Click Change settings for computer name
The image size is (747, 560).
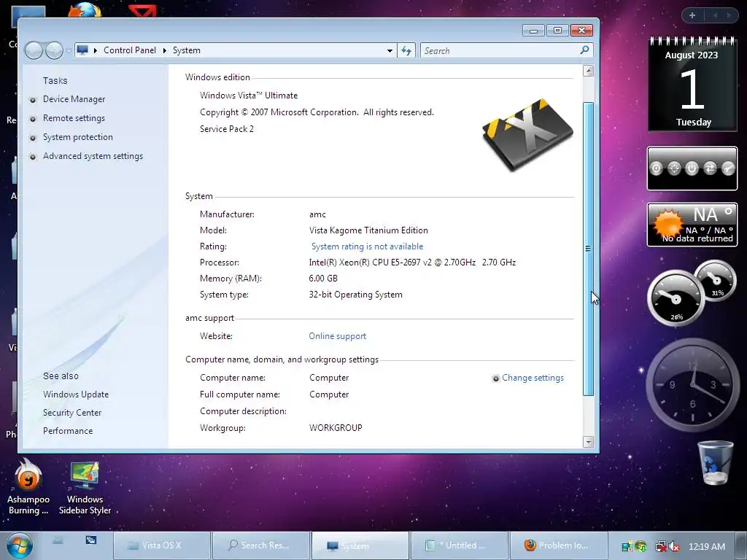coord(533,378)
